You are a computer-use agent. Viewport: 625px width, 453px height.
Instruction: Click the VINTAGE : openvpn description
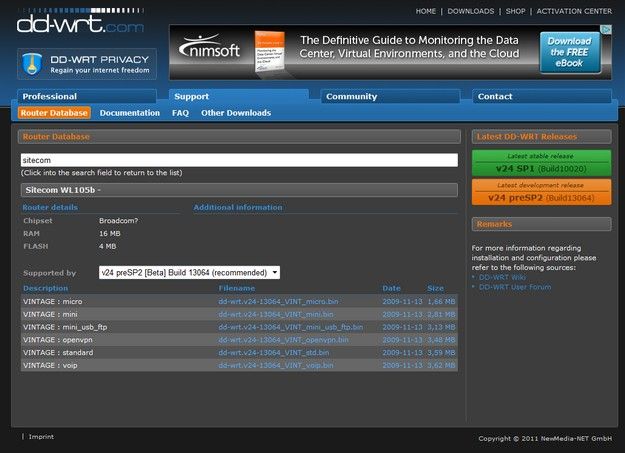click(58, 340)
